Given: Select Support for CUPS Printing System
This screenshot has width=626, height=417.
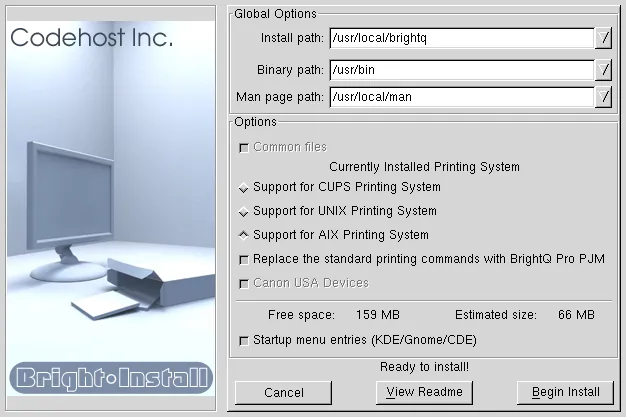Looking at the screenshot, I should point(244,187).
